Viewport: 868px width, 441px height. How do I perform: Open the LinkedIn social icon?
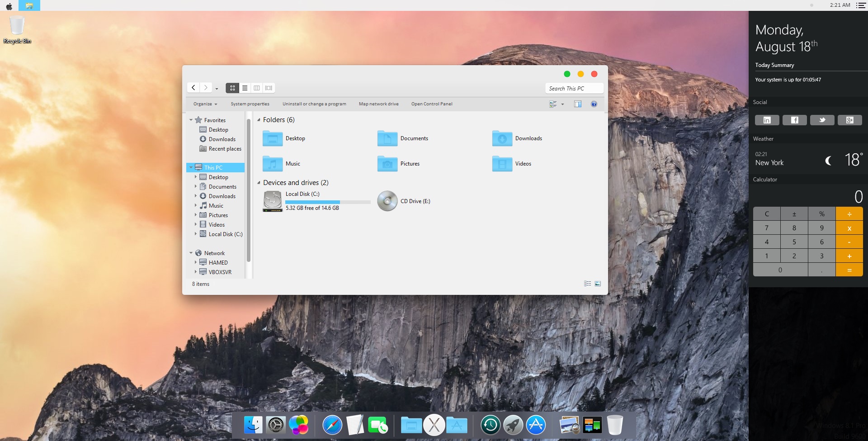coord(767,120)
